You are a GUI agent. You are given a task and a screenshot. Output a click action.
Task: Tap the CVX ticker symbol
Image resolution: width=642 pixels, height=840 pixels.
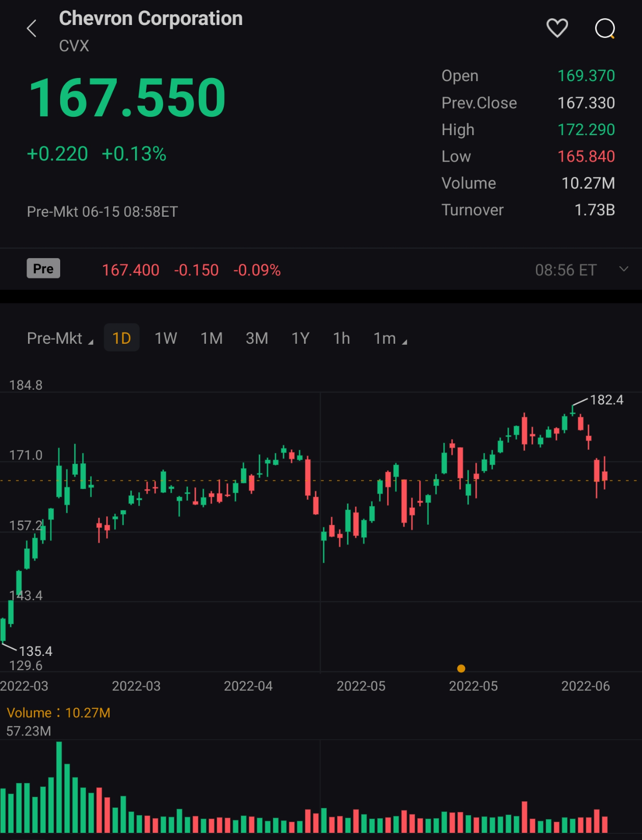[74, 46]
